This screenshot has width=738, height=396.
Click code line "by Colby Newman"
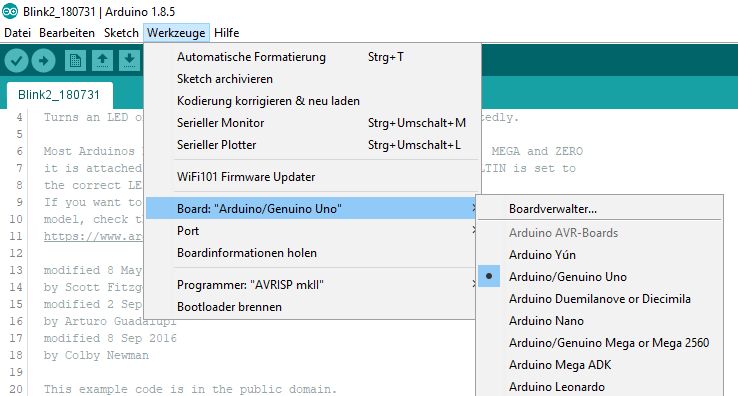96,355
